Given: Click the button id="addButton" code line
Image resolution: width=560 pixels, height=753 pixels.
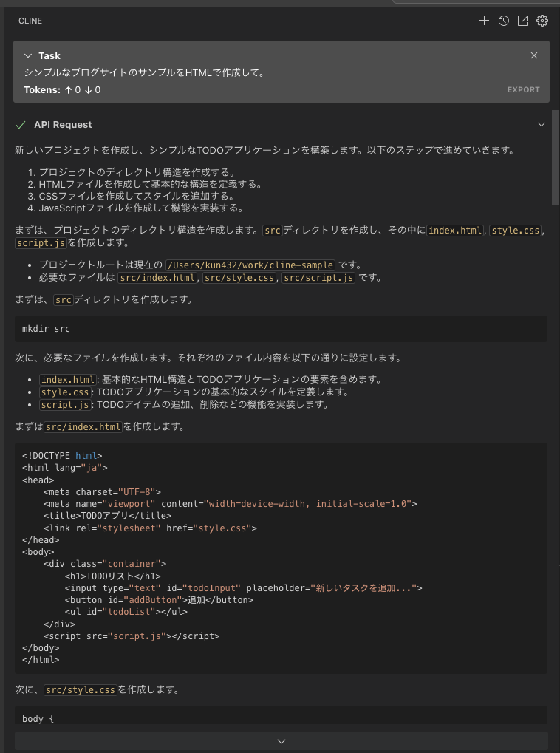Looking at the screenshot, I should tap(159, 600).
